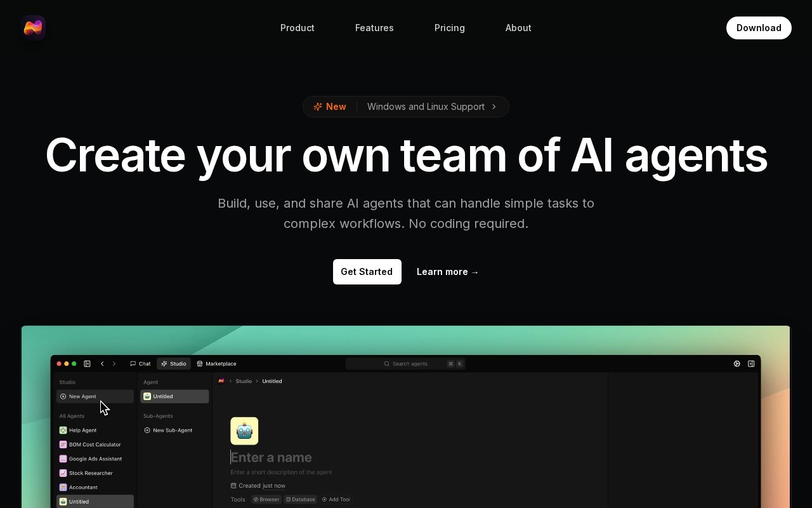Screen dimensions: 812x508
Task: Click the colorful site logo in the header
Action: [x=33, y=28]
